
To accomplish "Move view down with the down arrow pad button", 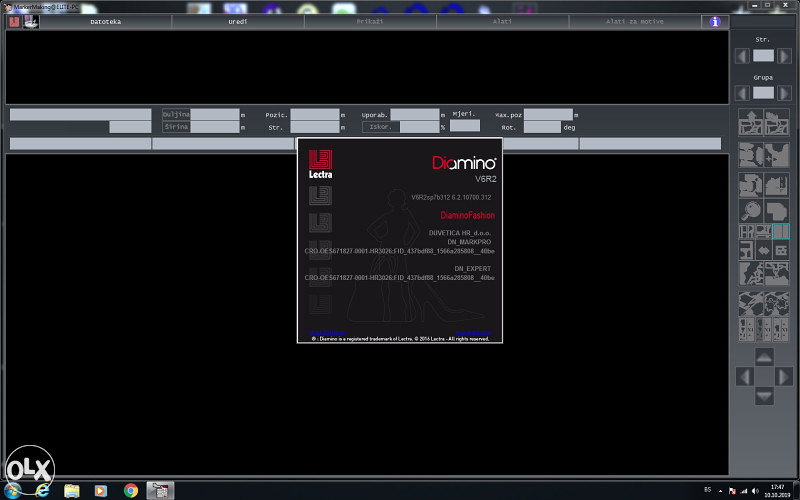I will tap(764, 396).
